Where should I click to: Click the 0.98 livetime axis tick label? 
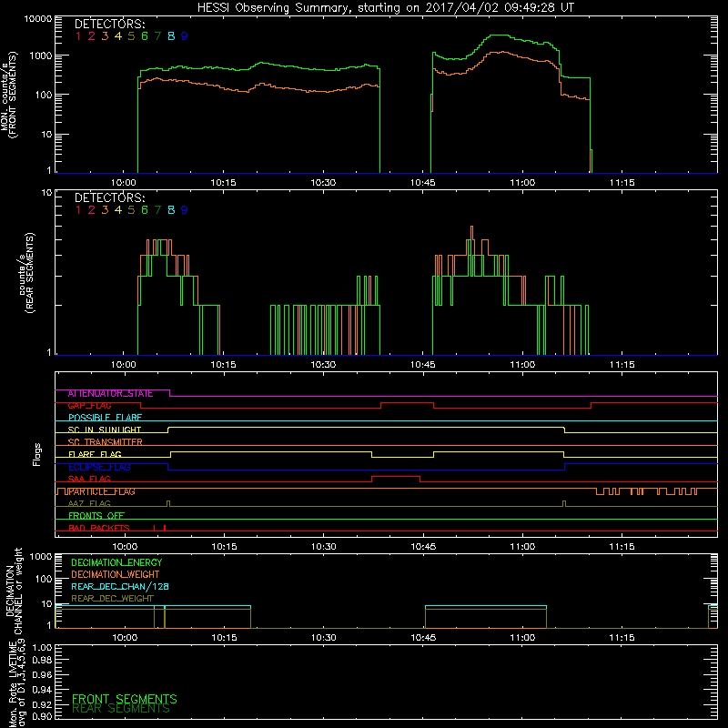click(x=42, y=660)
